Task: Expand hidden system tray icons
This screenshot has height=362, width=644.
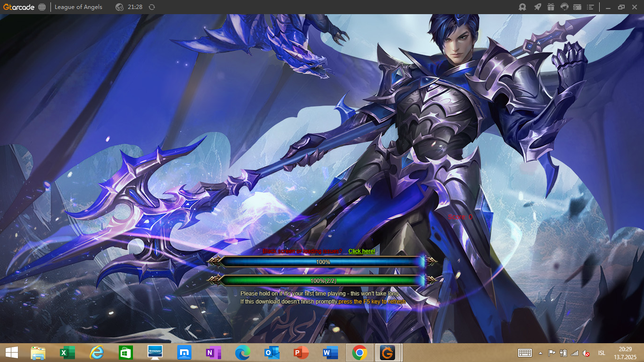Action: (540, 353)
